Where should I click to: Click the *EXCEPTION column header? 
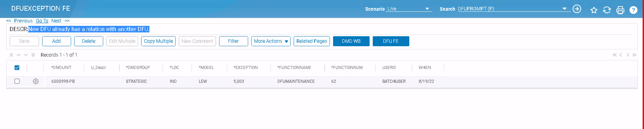(246, 68)
